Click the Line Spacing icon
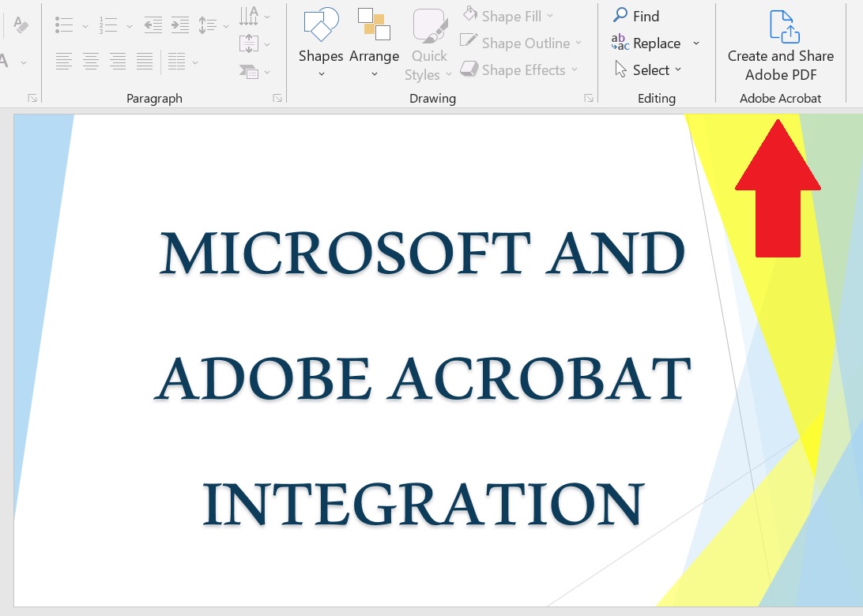This screenshot has width=863, height=616. 208,24
